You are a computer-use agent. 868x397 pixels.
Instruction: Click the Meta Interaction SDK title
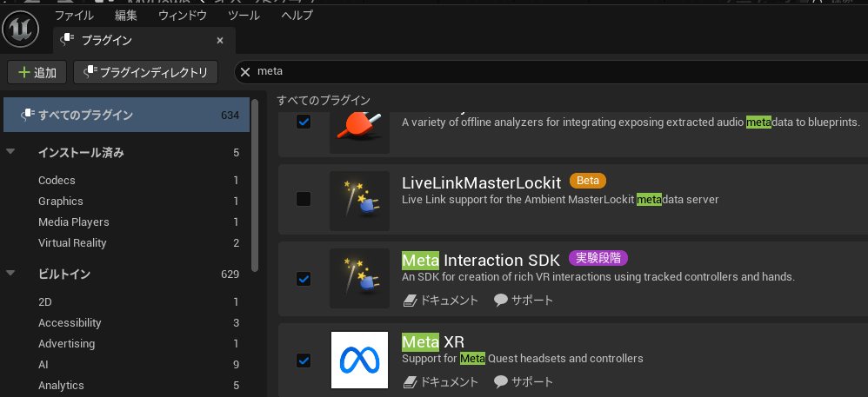tap(481, 260)
